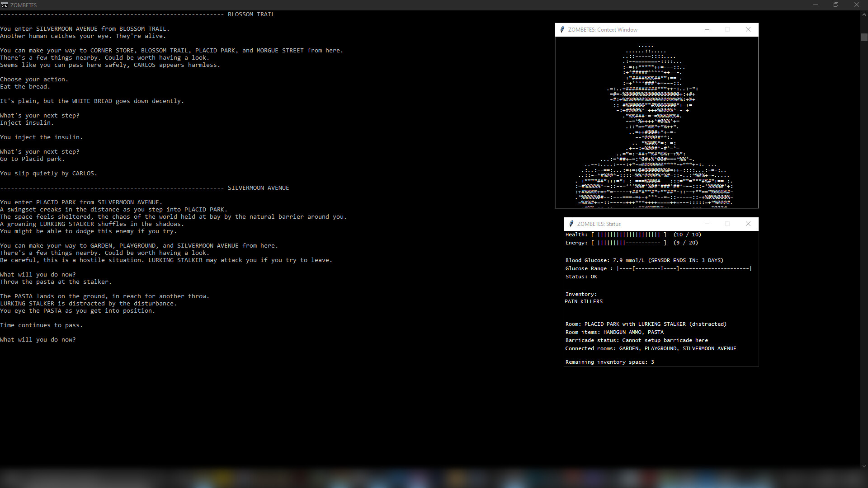Click the Health bar in the Status window

tap(628, 235)
